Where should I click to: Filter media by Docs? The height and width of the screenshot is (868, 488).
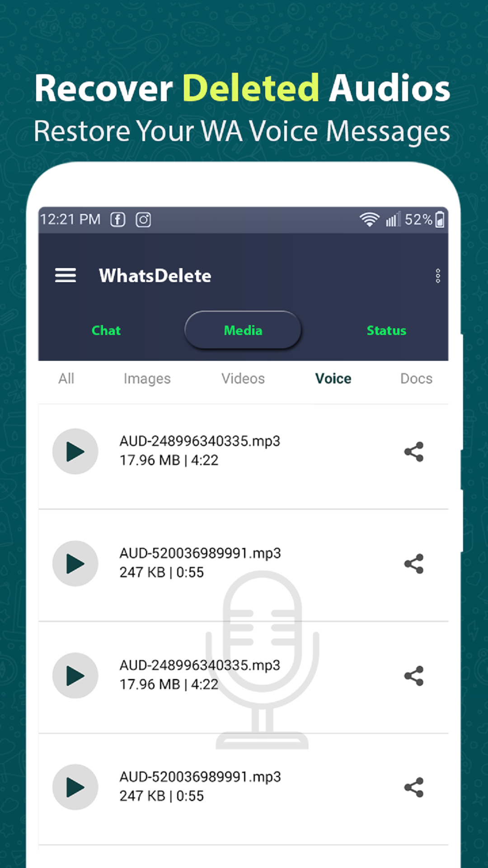point(416,378)
